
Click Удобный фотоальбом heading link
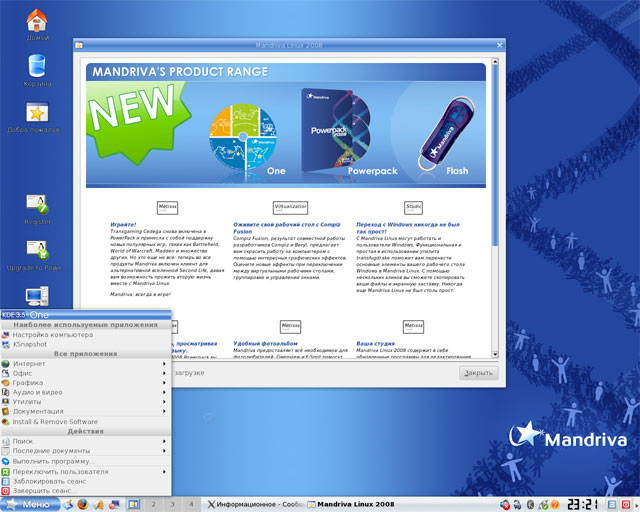(x=265, y=343)
